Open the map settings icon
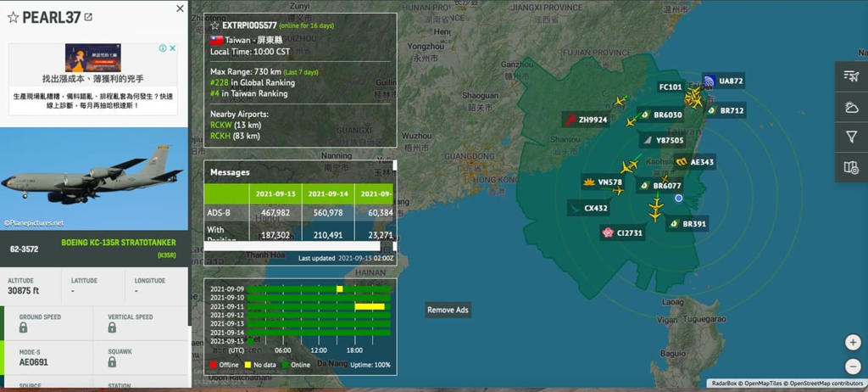The height and width of the screenshot is (392, 868). (851, 167)
